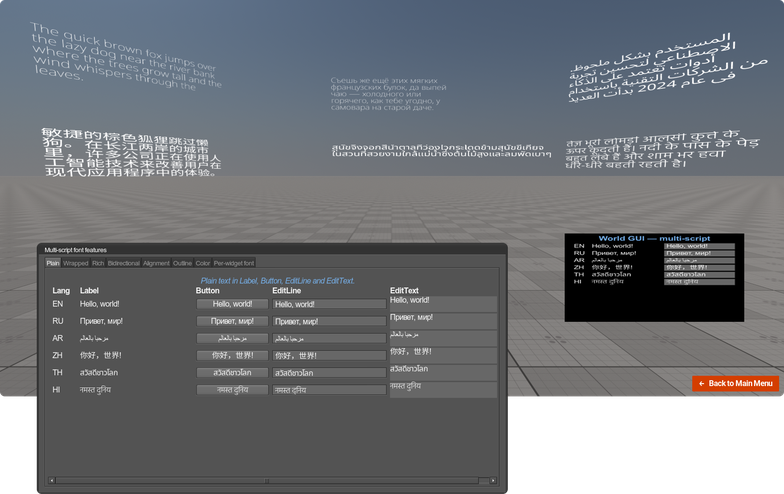Click the 'Multi-script font features' title bar

pyautogui.click(x=272, y=250)
